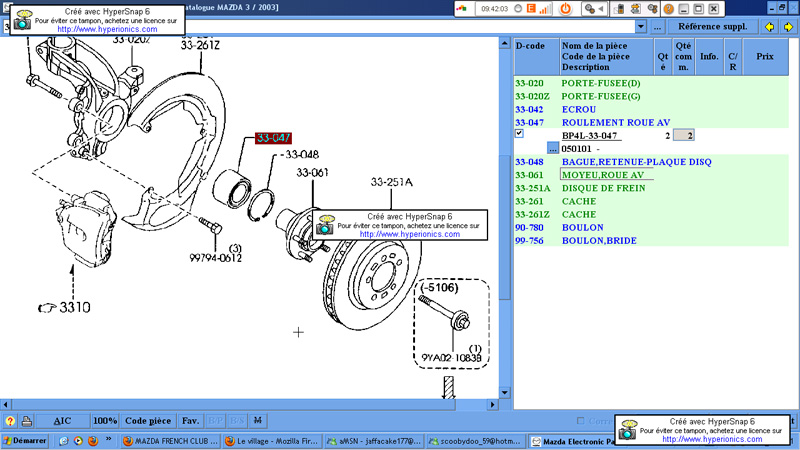The image size is (800, 450).
Task: Click 33-048 label in diagram
Action: pos(302,154)
